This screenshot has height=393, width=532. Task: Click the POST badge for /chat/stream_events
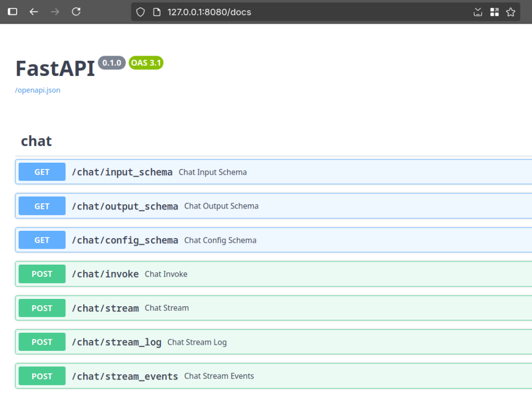[42, 376]
